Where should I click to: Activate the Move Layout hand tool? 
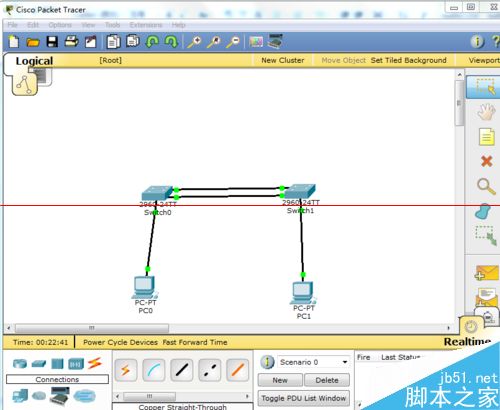pos(486,112)
